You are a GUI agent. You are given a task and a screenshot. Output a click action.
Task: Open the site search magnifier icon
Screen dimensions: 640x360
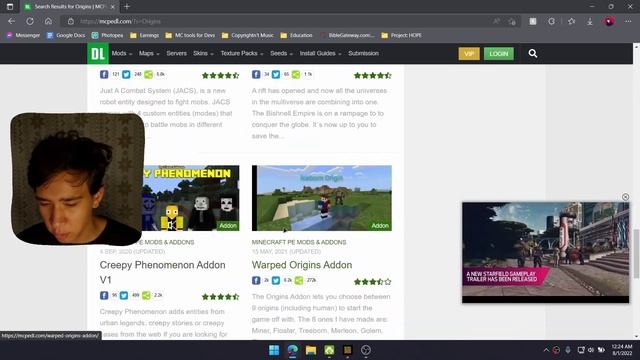point(533,53)
